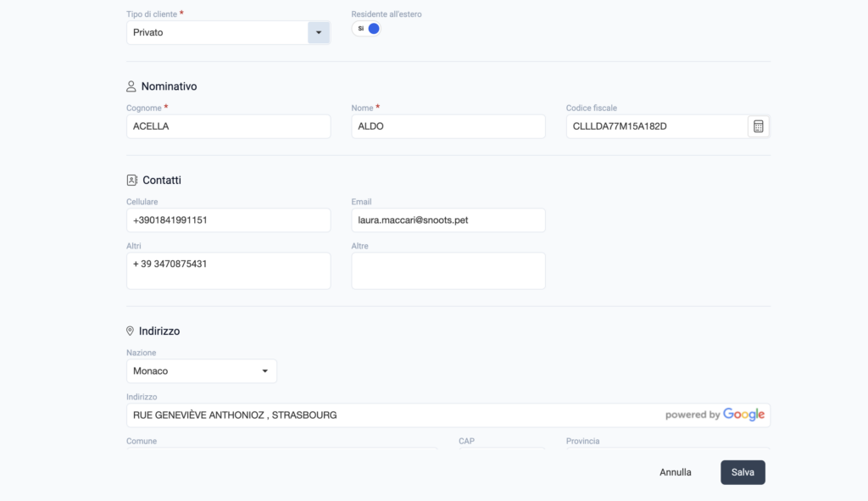Click the fiscal code calculator icon
Viewport: 868px width, 501px height.
[758, 126]
